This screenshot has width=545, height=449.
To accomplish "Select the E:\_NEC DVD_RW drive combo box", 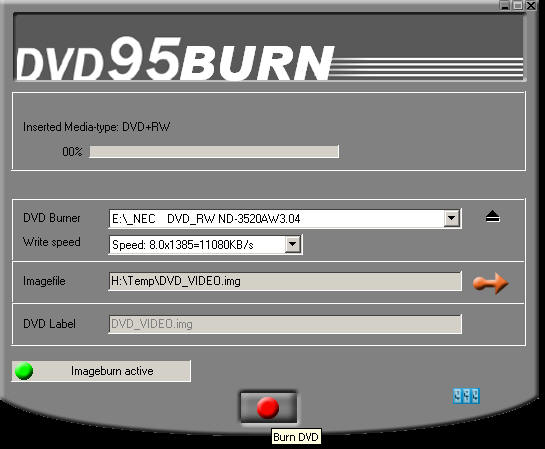I will [285, 219].
